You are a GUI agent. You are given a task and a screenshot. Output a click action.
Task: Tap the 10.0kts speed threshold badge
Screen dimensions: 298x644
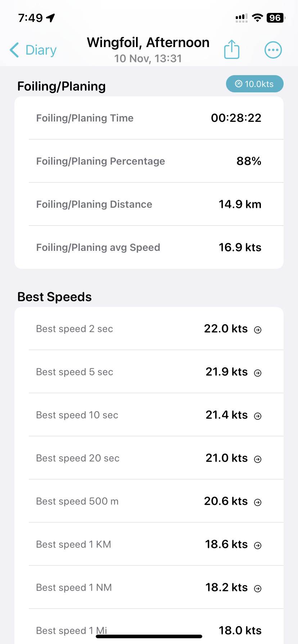254,84
